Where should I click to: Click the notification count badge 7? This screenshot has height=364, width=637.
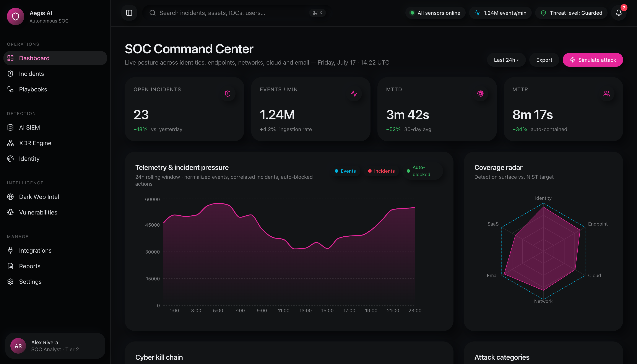pos(624,8)
